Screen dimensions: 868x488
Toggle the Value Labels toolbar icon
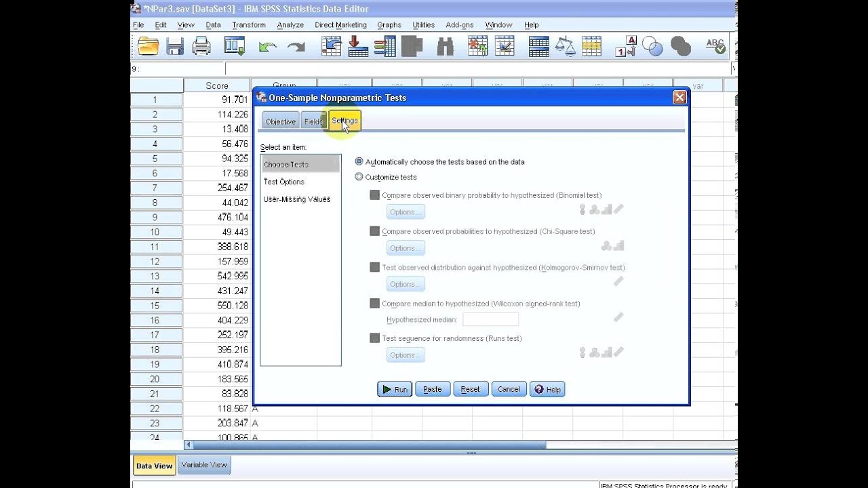[625, 47]
